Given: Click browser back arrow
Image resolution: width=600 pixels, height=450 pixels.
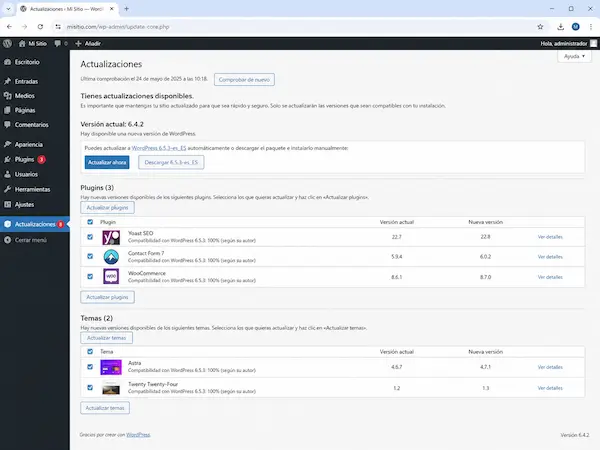Looking at the screenshot, I should (9, 27).
